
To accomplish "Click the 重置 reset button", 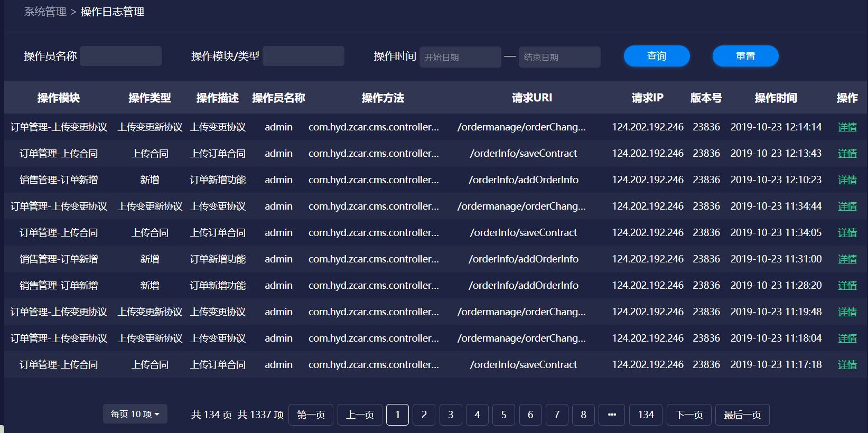I will point(745,57).
